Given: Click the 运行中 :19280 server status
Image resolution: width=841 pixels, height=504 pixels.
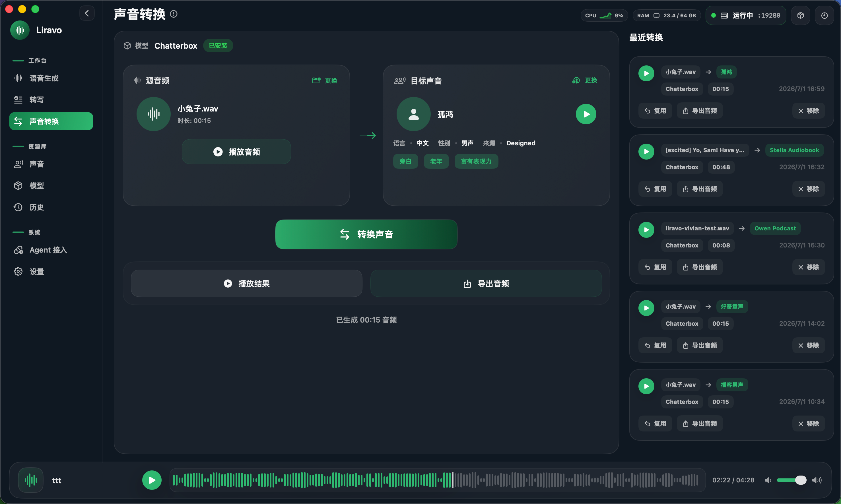Looking at the screenshot, I should pos(746,15).
